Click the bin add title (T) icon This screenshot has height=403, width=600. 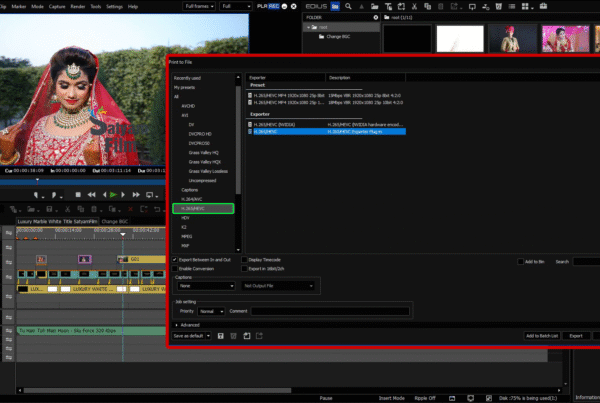[388, 6]
